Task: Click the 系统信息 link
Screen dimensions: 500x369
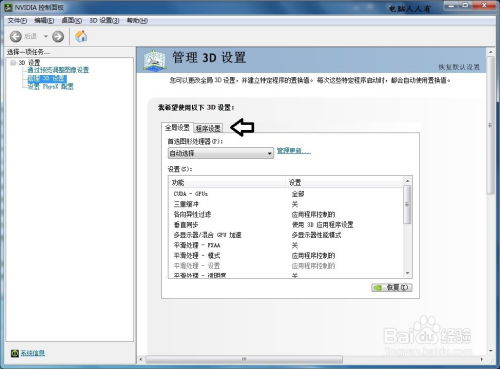Action: tap(33, 353)
